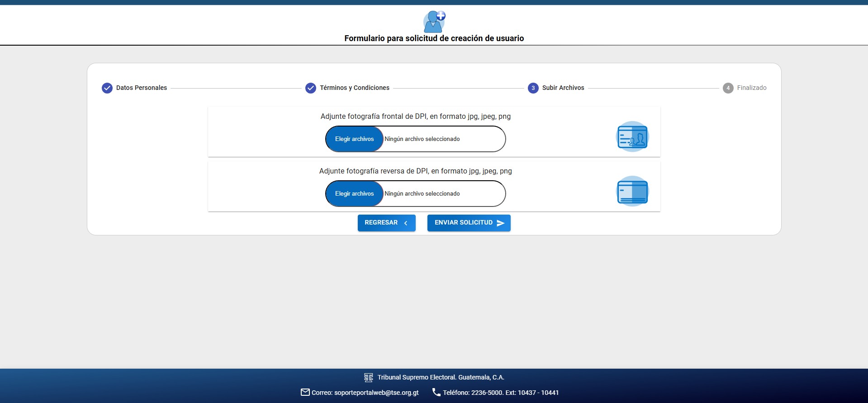
Task: Click the checkmark icon for Datos Personales
Action: click(107, 88)
